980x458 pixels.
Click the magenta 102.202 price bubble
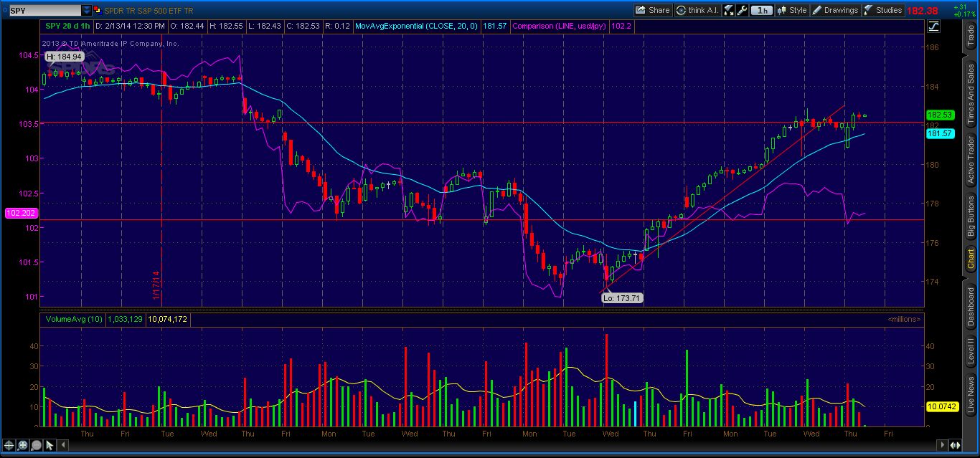point(21,213)
